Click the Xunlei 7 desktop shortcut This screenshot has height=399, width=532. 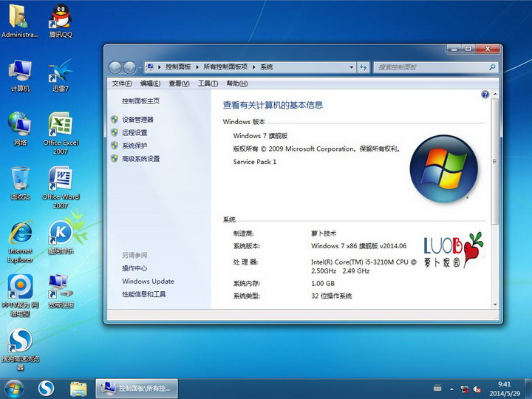pos(61,72)
